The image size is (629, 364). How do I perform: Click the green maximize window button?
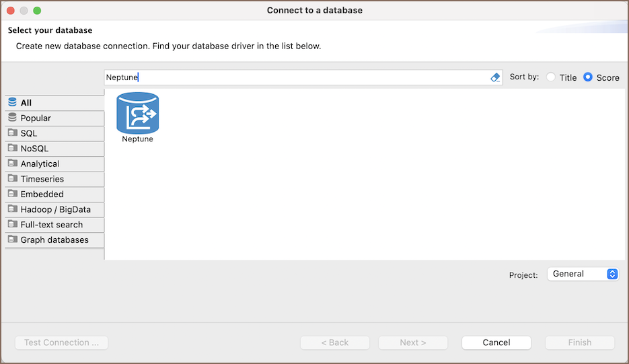[x=37, y=11]
